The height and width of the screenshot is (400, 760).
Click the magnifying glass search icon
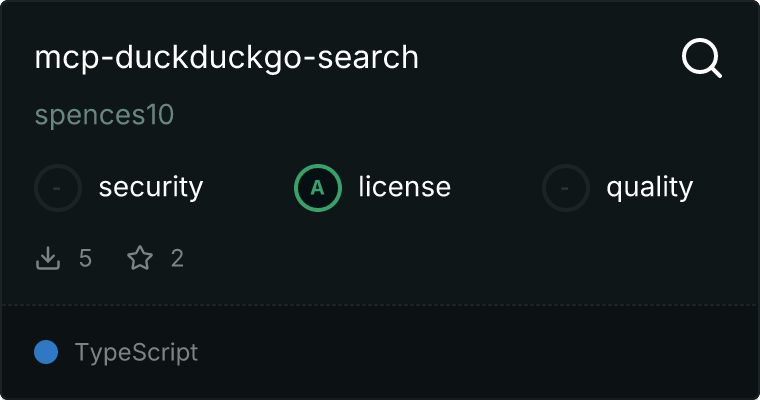[701, 58]
